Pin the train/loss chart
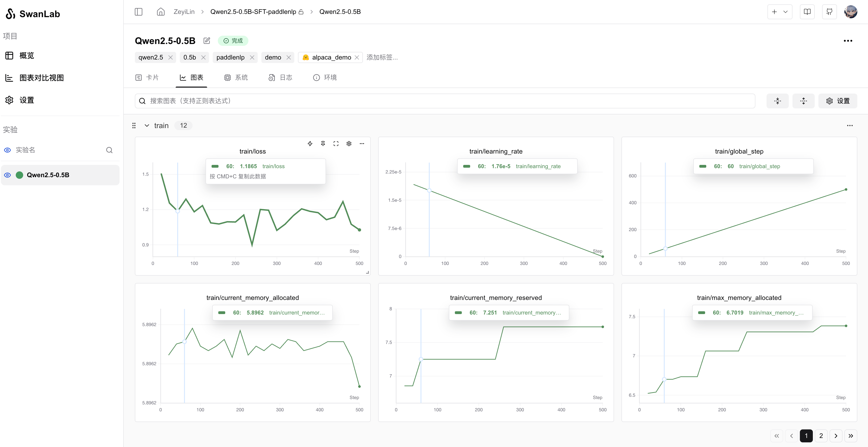The image size is (868, 447). coord(323,144)
